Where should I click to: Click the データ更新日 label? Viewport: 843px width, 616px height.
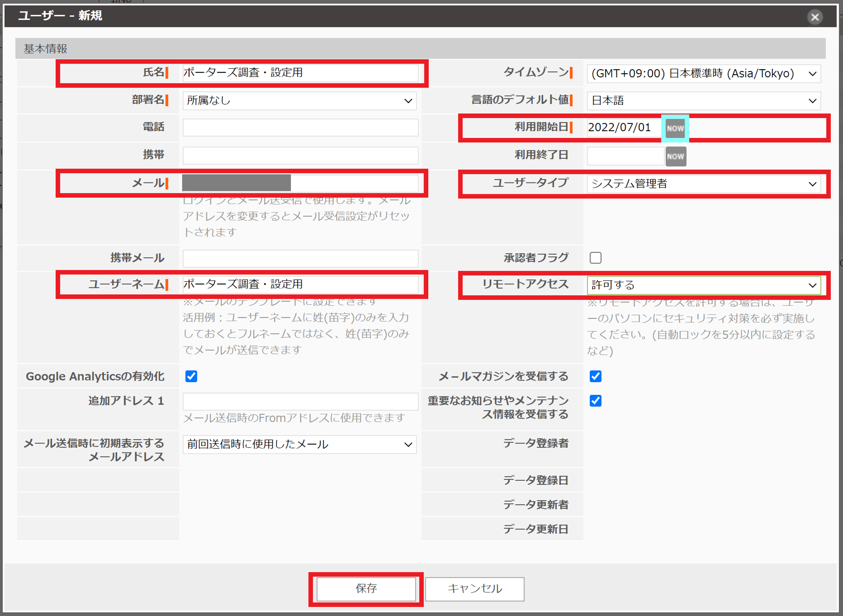pyautogui.click(x=536, y=529)
